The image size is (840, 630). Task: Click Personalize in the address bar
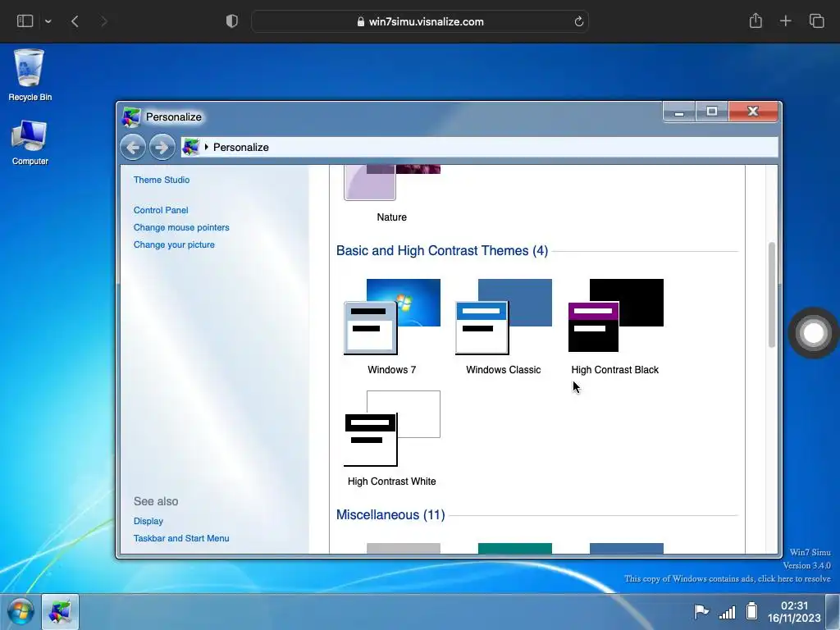241,147
